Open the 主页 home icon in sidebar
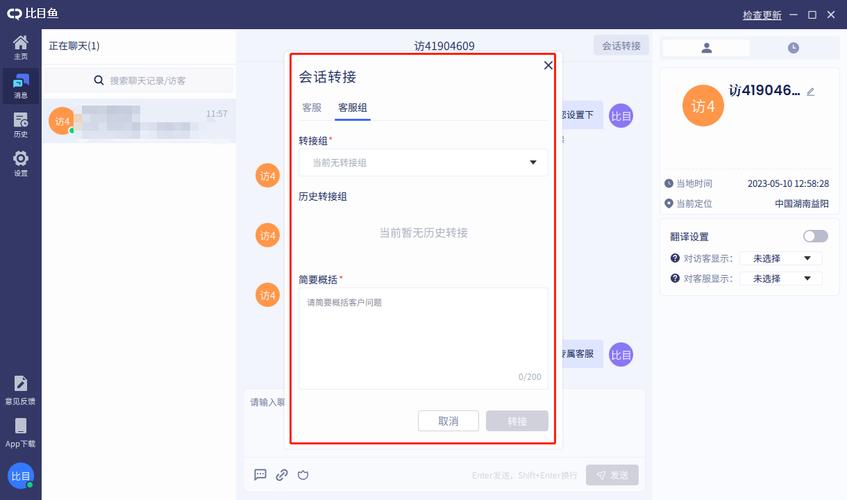This screenshot has height=500, width=847. pos(21,48)
